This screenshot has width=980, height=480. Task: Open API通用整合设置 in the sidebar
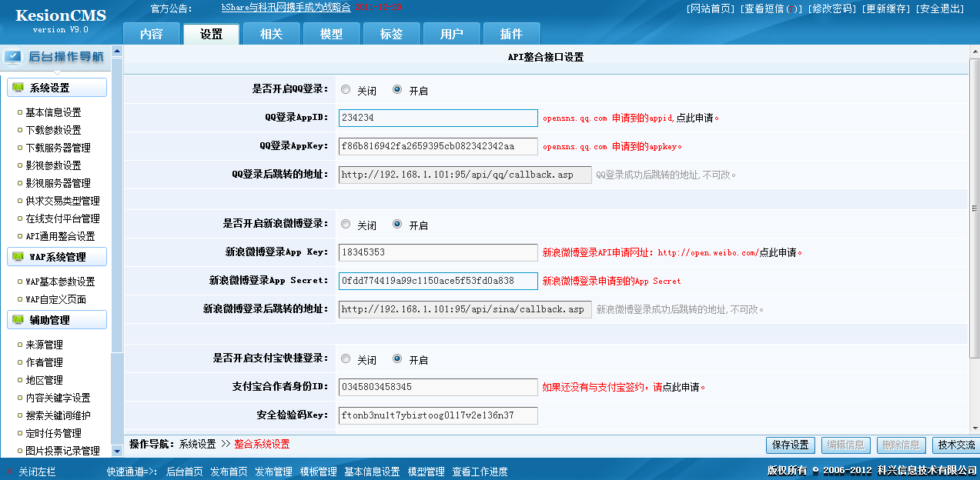click(60, 236)
